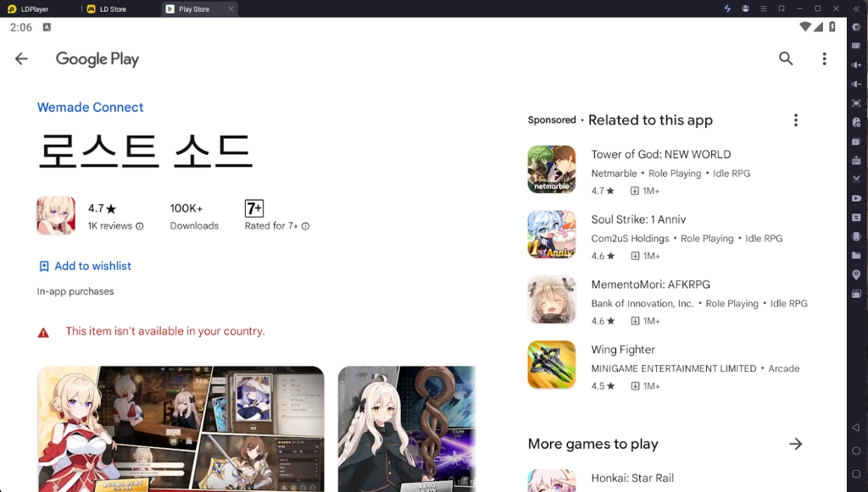Go back with the Google Play arrow

pyautogui.click(x=21, y=58)
